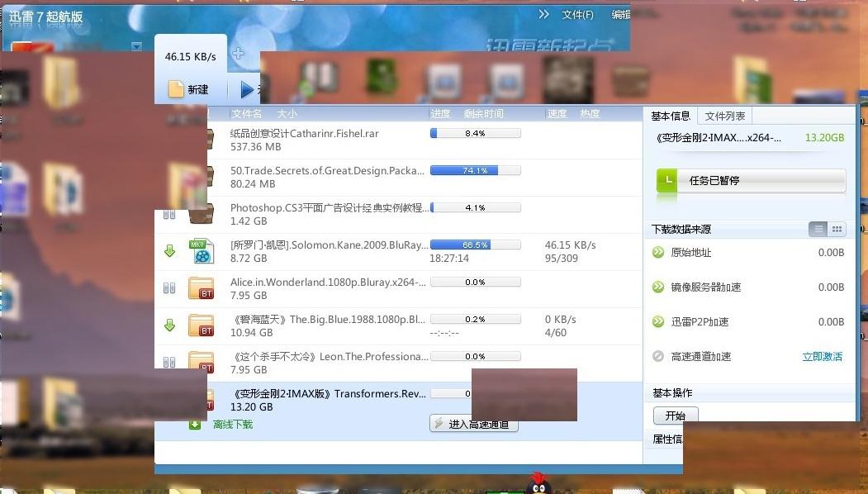Switch to the 基本信息 tab

(x=671, y=116)
